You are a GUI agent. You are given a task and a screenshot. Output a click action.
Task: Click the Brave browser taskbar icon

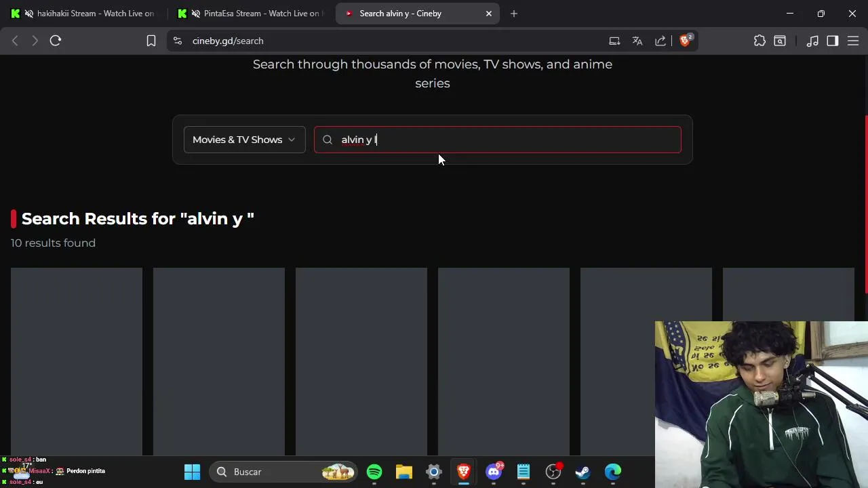(464, 472)
